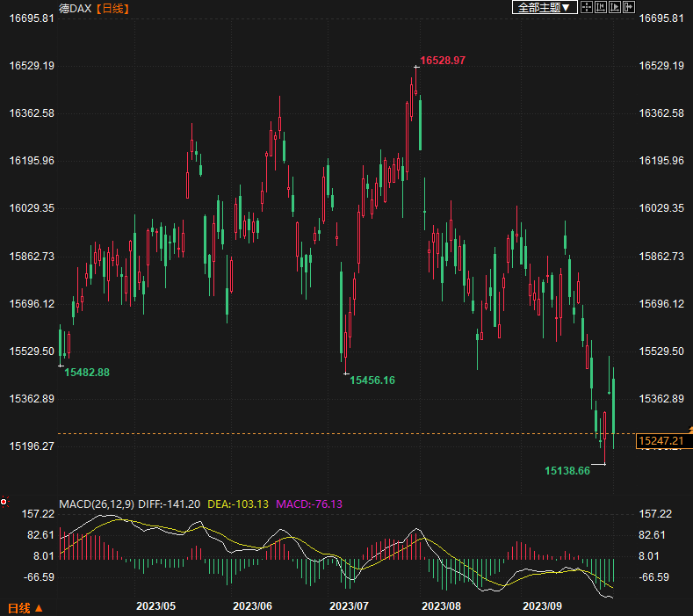The image size is (693, 616).
Task: Click the 15456.16 low label in chart
Action: point(372,380)
